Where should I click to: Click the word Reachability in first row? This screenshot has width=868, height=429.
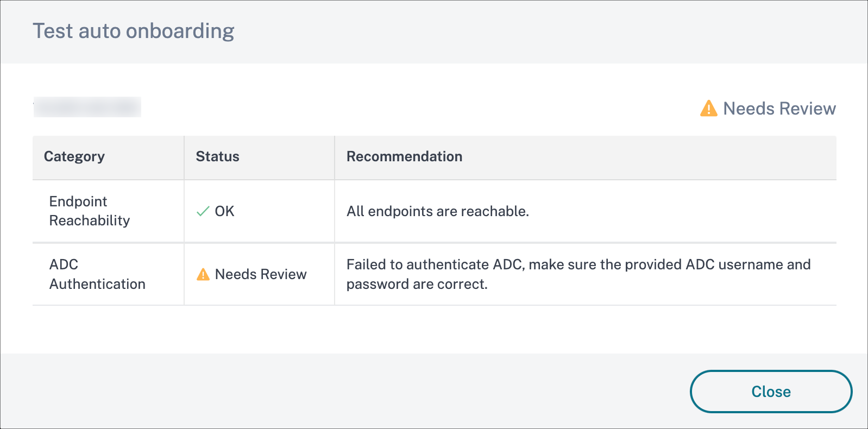(90, 220)
